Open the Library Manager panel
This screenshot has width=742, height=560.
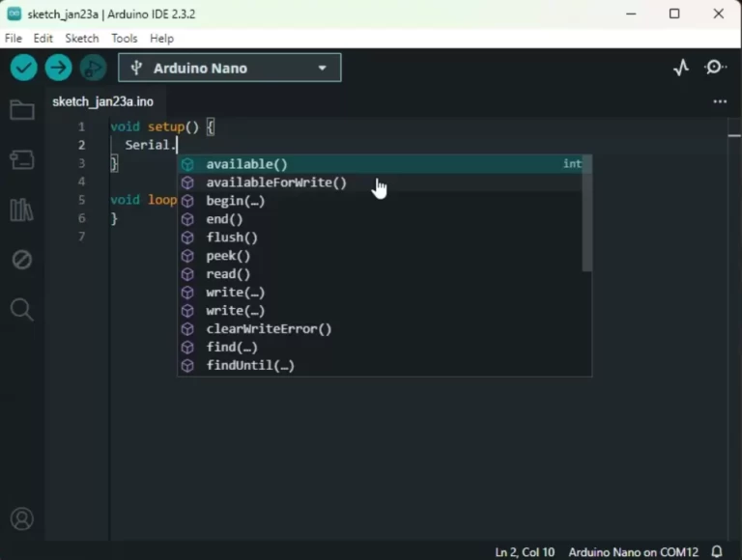22,210
